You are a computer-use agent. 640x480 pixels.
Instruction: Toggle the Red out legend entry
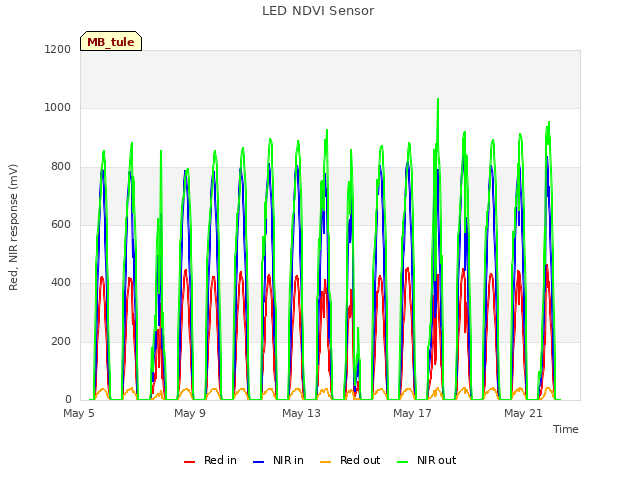point(350,460)
